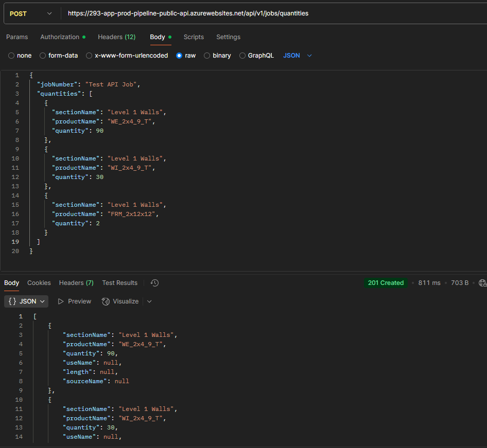The width and height of the screenshot is (487, 448).
Task: Select the GraphQL body option
Action: 242,56
